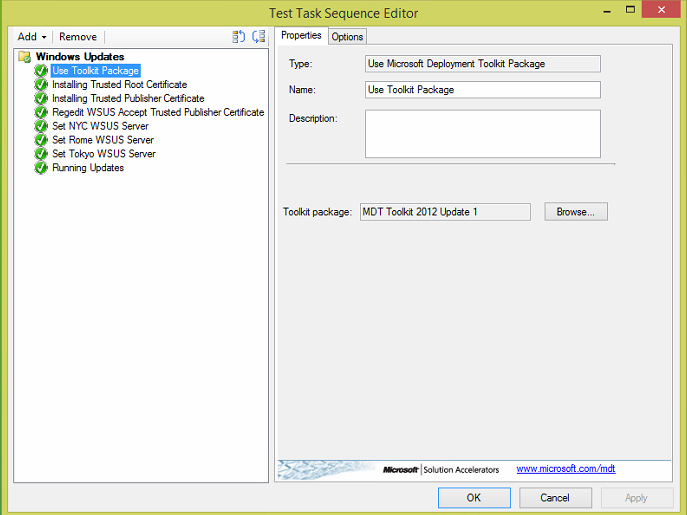
Task: Select Installing Trusted Root Certificate step
Action: [120, 85]
